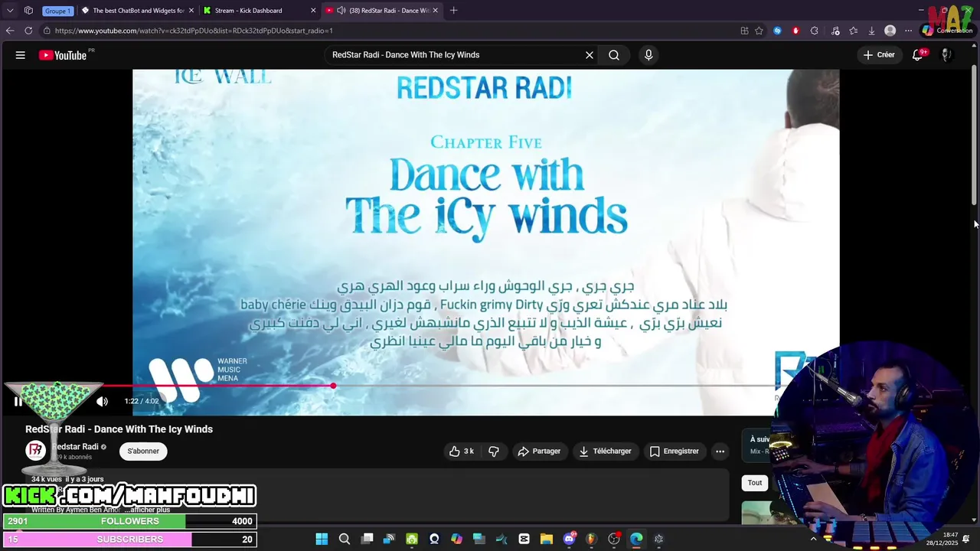The height and width of the screenshot is (551, 980).
Task: Click the Télécharger download button
Action: (605, 452)
